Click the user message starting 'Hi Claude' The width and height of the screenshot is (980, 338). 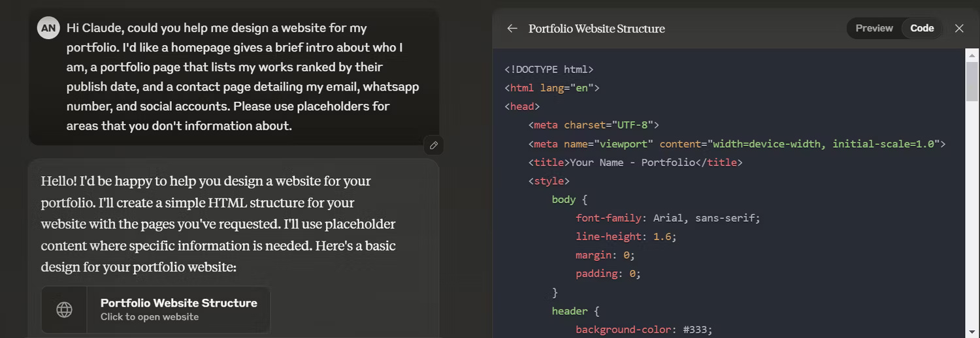[x=243, y=76]
